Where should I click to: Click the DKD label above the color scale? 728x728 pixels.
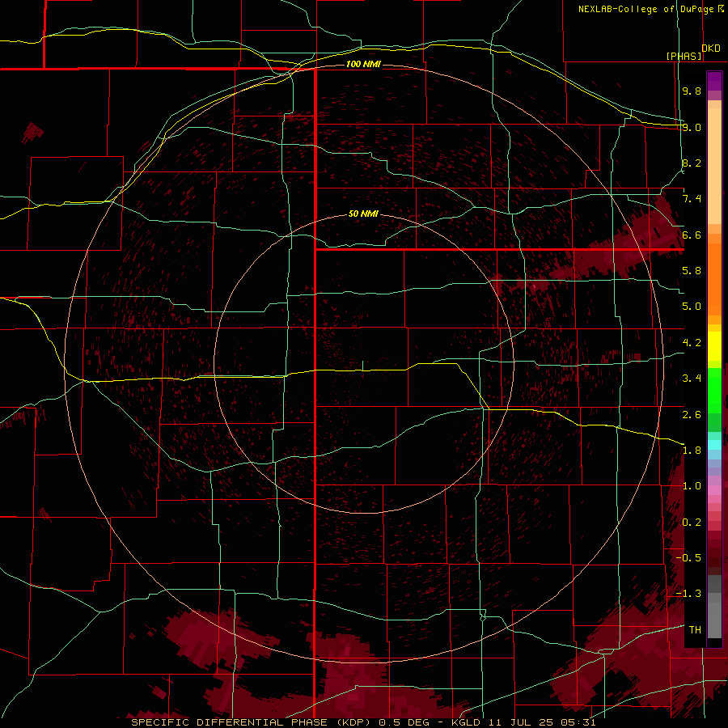tap(711, 49)
